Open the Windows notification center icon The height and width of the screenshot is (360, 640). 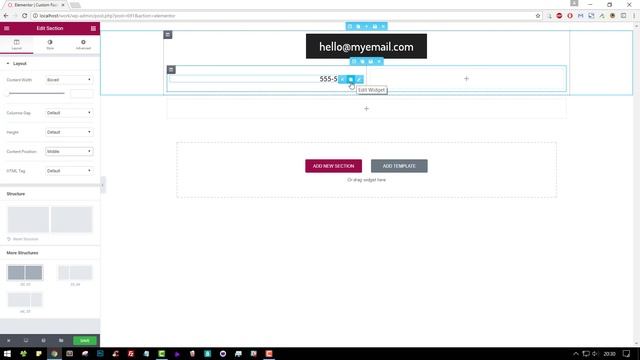coord(627,353)
